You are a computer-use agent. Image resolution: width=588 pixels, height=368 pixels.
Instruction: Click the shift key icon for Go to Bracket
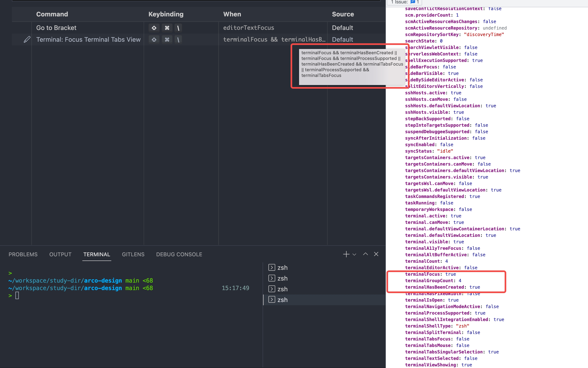tap(154, 28)
